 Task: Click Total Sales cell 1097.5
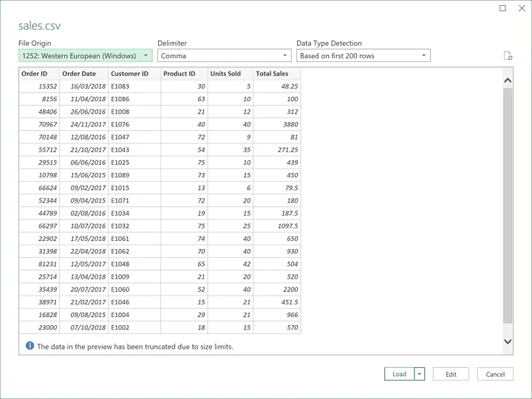pyautogui.click(x=277, y=226)
